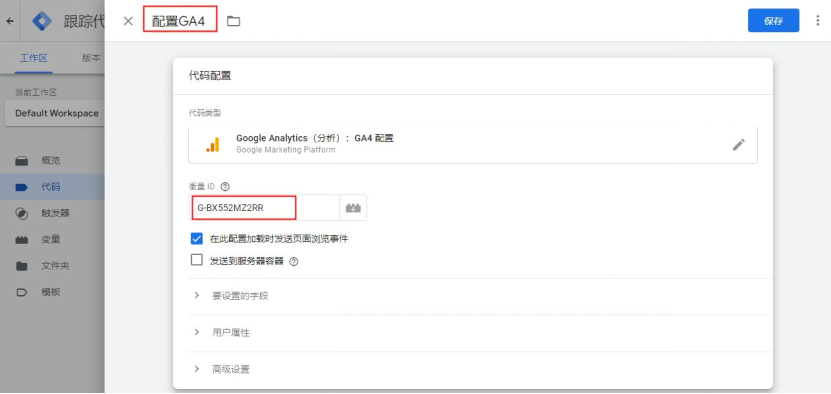Click the variable picker icon beside measurement ID
The height and width of the screenshot is (394, 831).
point(353,208)
